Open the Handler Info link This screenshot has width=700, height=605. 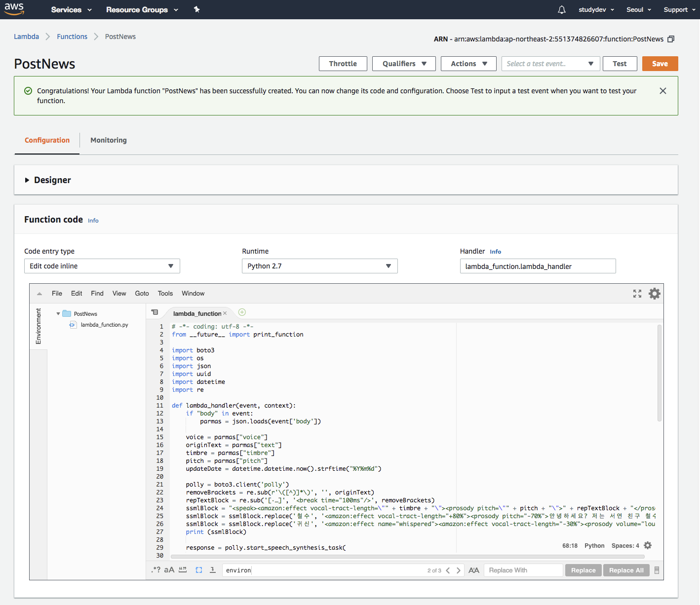(496, 252)
